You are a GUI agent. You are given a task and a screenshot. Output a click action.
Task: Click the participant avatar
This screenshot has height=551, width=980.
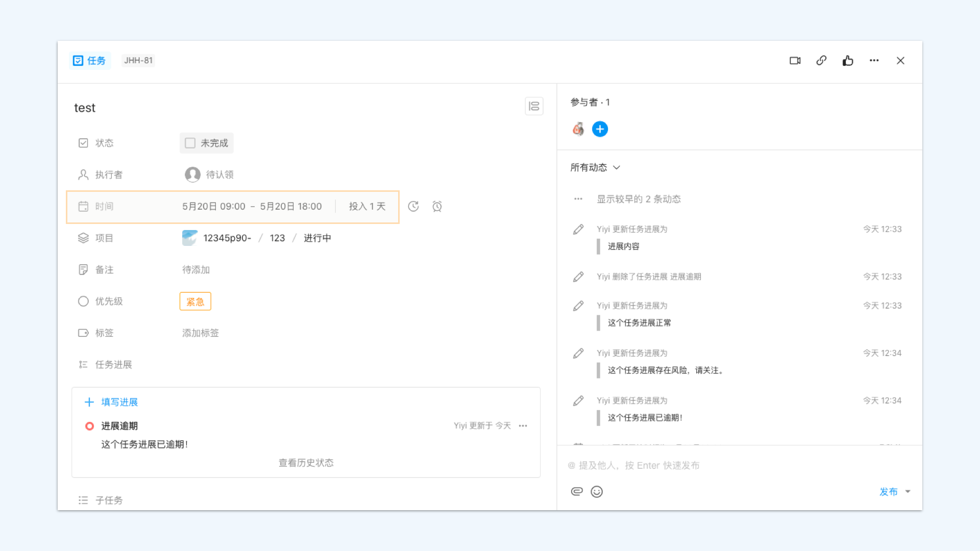(578, 129)
